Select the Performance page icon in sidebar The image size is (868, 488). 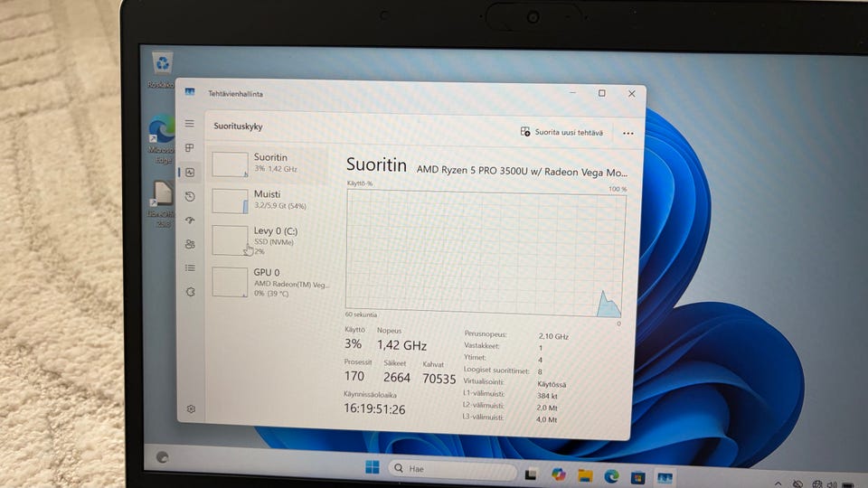tap(190, 172)
